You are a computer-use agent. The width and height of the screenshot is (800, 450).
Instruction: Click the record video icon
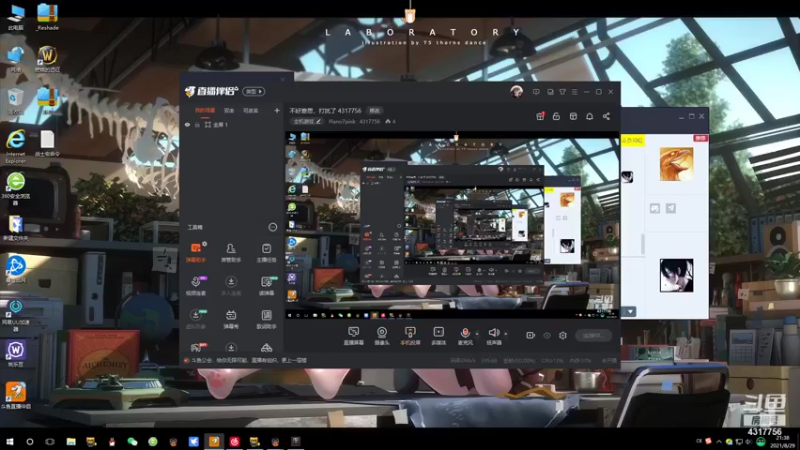(x=530, y=335)
